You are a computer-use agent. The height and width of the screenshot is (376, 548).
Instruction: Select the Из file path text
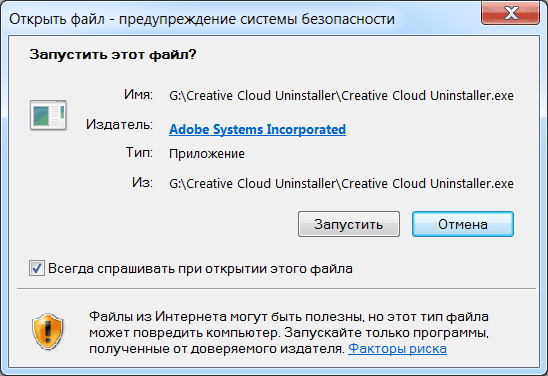341,183
